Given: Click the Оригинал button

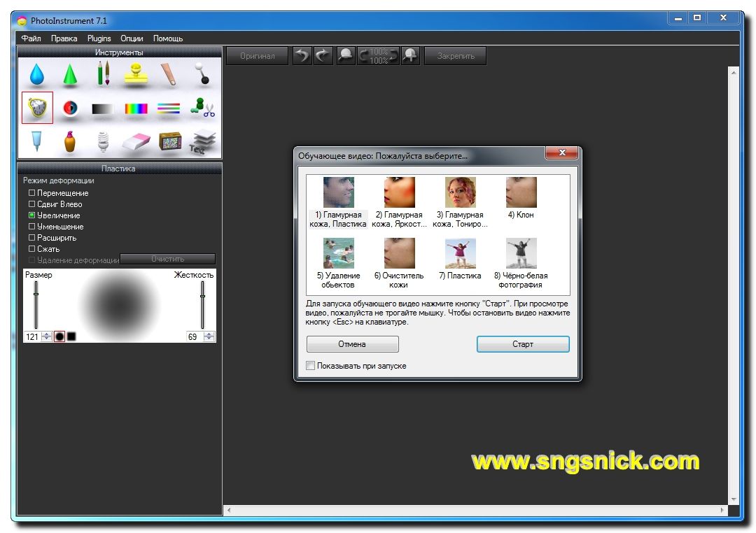Looking at the screenshot, I should [x=258, y=56].
